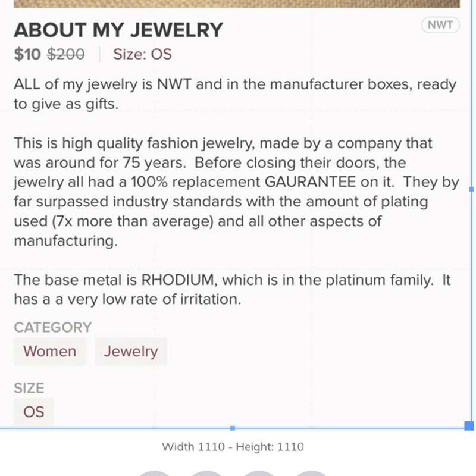476x476 pixels.
Task: Click the RHODIUM base metal paragraph
Action: 232,290
